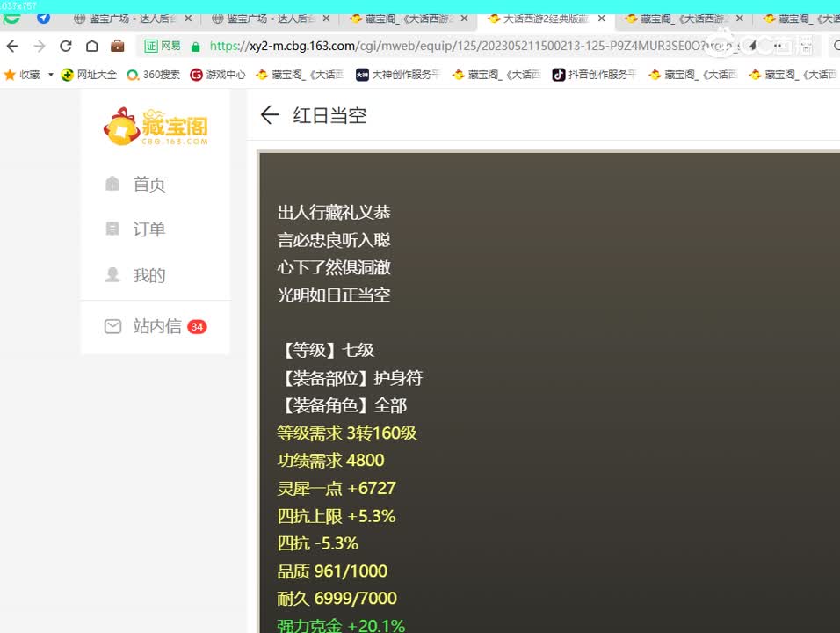Click the 我的 profile icon
Image resolution: width=840 pixels, height=633 pixels.
(112, 274)
